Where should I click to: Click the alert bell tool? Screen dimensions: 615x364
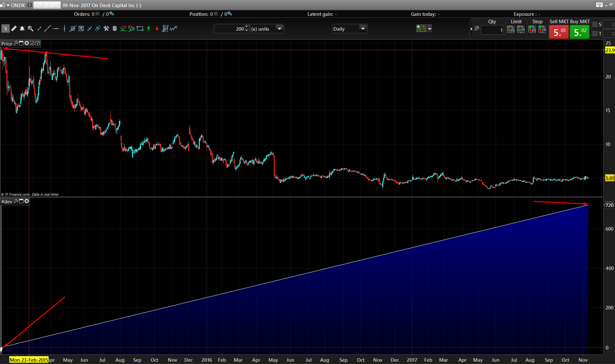(x=22, y=29)
